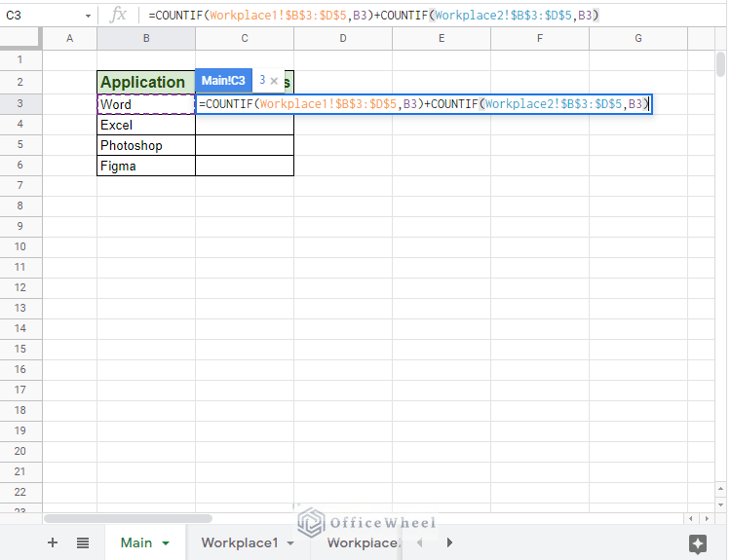Open the Name box dropdown arrow
Screen dimensions: 731x560
88,16
